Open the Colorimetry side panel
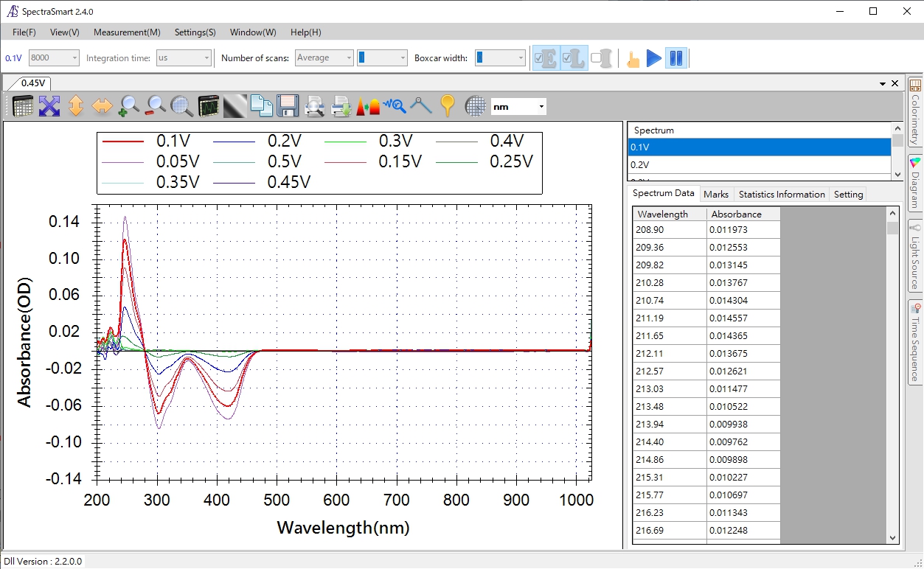This screenshot has height=569, width=924. click(915, 111)
